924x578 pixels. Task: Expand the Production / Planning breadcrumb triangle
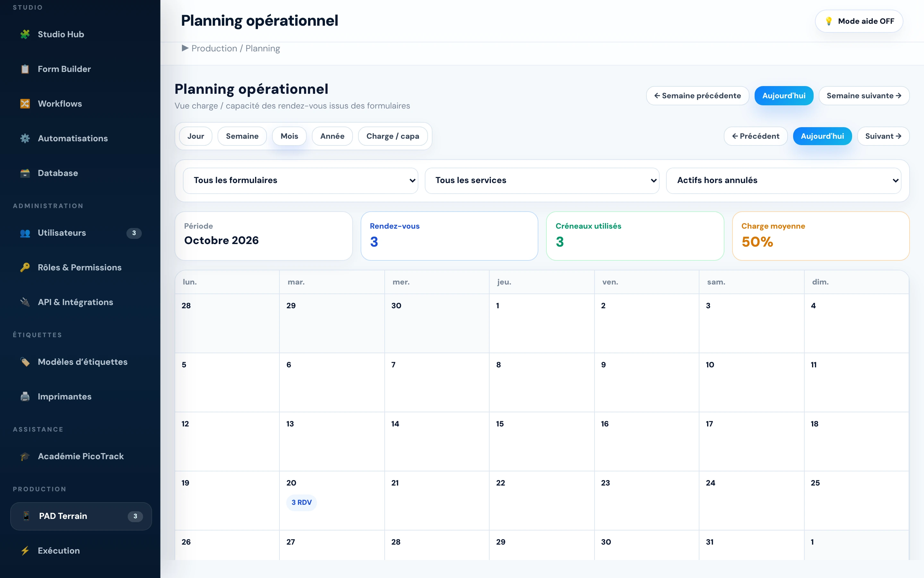click(x=185, y=48)
